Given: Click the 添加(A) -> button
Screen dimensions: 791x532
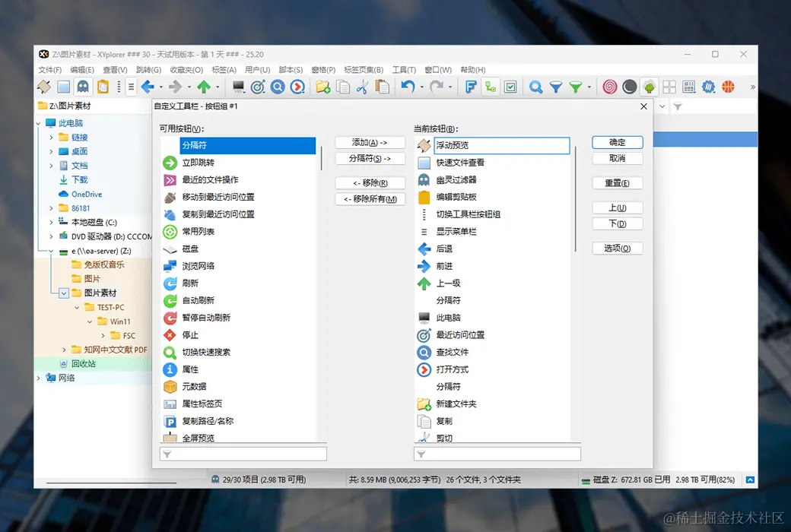Looking at the screenshot, I should pos(370,143).
